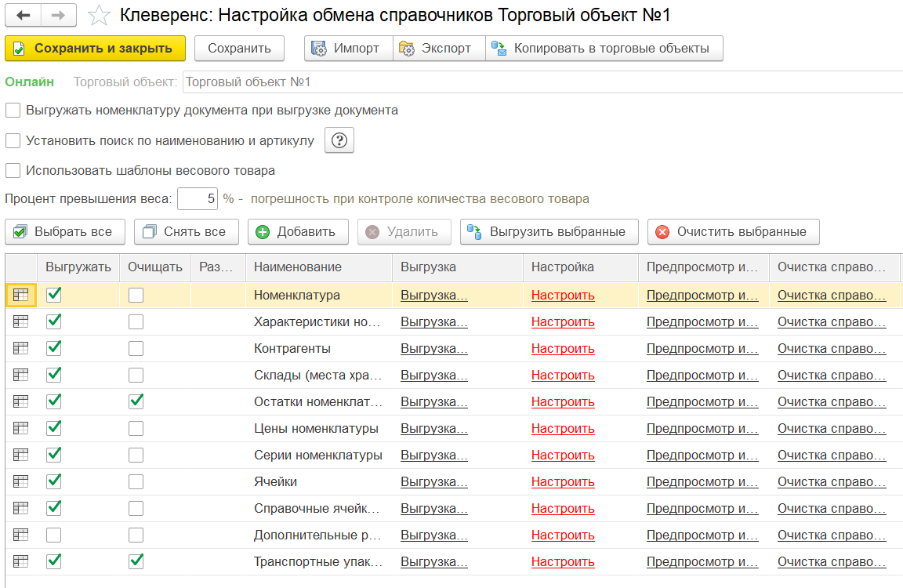The image size is (903, 588).
Task: Go back with the left arrow
Action: click(23, 15)
